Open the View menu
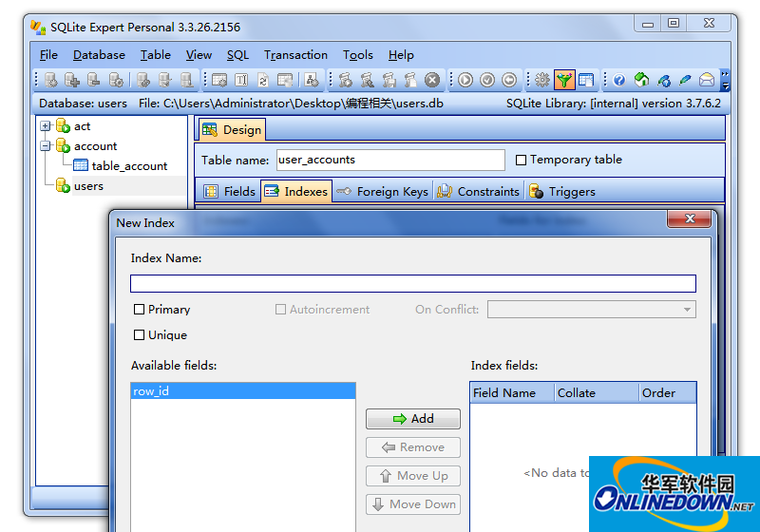Screen dimensions: 760x532 (x=199, y=55)
